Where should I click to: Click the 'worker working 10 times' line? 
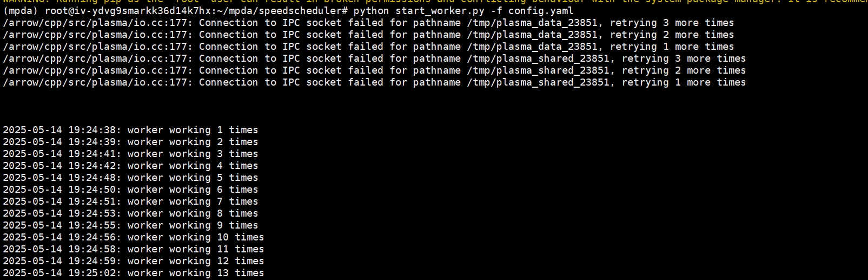134,237
